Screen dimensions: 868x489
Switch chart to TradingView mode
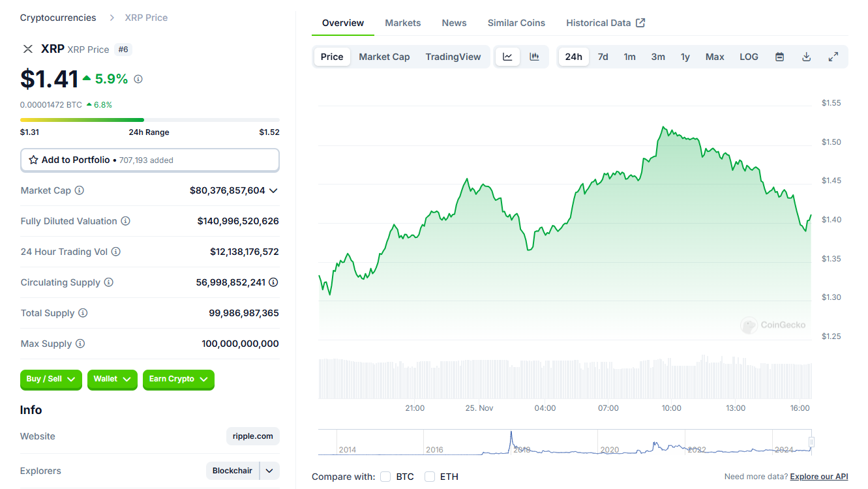click(x=453, y=57)
